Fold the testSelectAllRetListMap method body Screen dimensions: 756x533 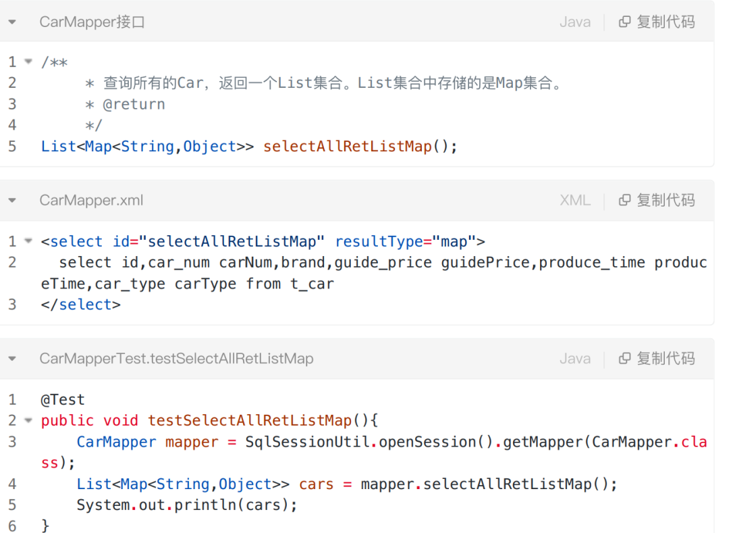(28, 420)
